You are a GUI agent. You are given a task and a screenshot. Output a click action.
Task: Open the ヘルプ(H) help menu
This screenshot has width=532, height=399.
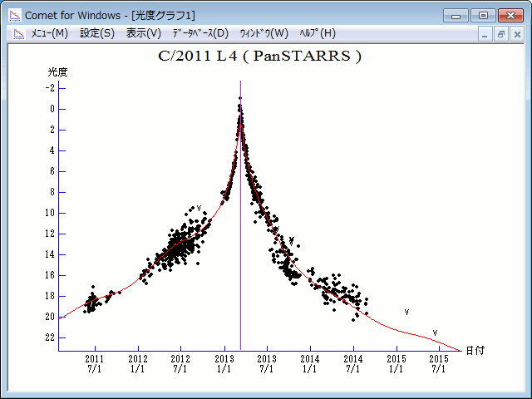(x=318, y=33)
